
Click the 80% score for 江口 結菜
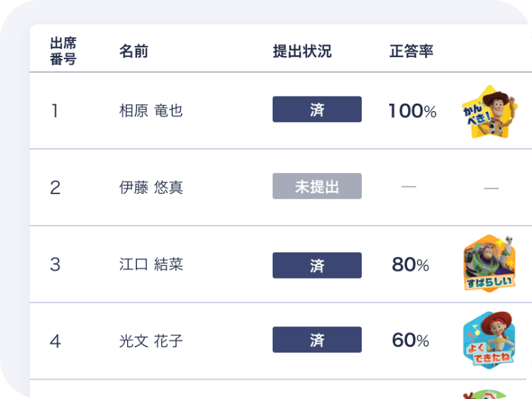tap(410, 265)
